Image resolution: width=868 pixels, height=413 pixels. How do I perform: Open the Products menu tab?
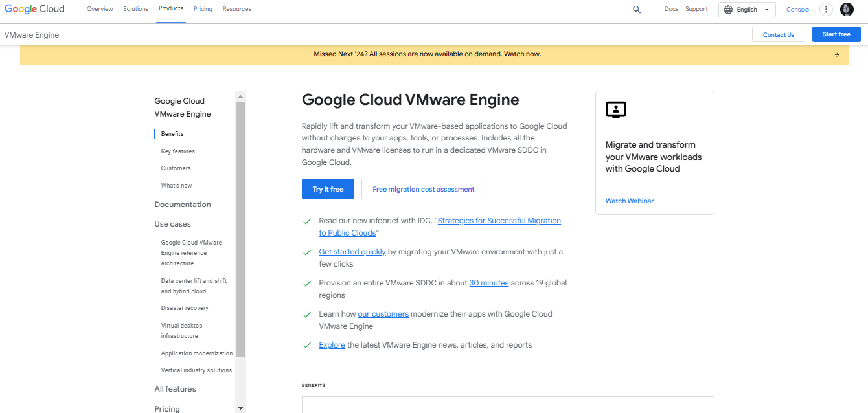(x=171, y=9)
